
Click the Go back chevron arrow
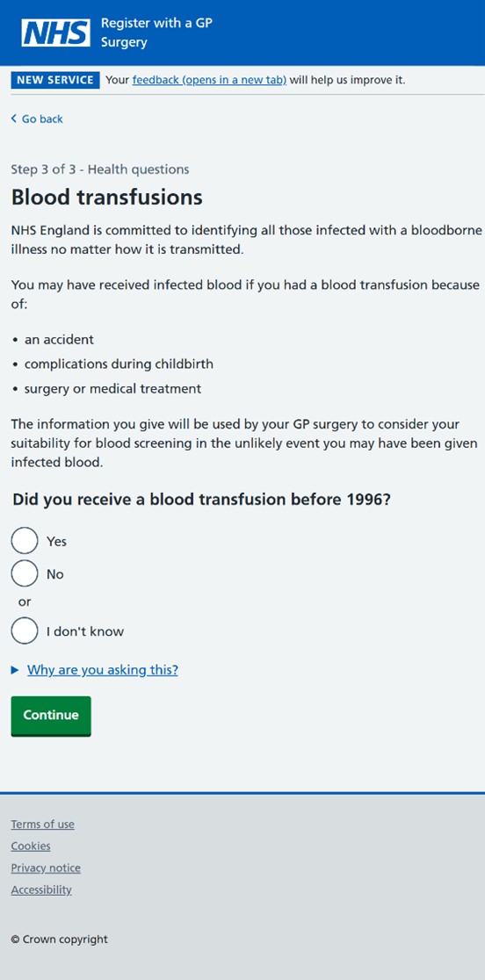(14, 119)
